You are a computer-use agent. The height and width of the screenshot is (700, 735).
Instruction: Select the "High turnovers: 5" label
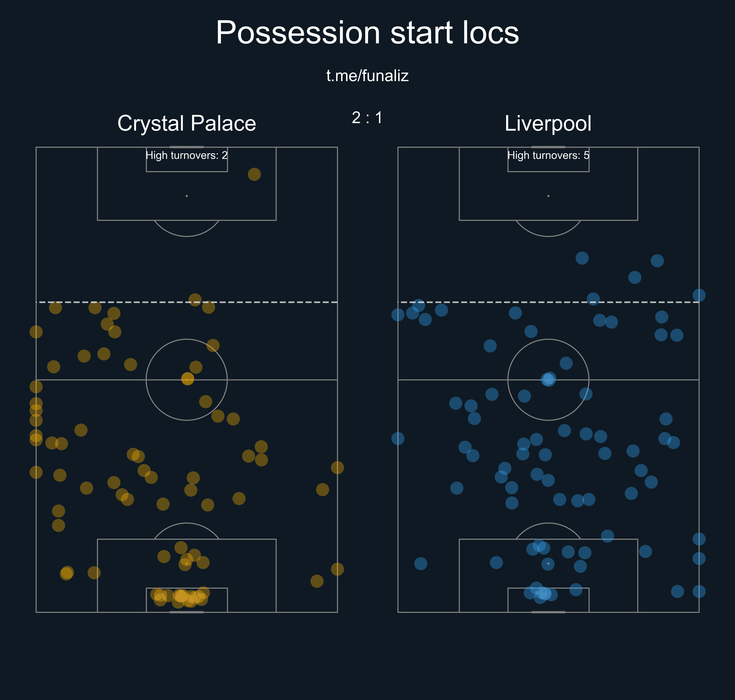point(548,155)
